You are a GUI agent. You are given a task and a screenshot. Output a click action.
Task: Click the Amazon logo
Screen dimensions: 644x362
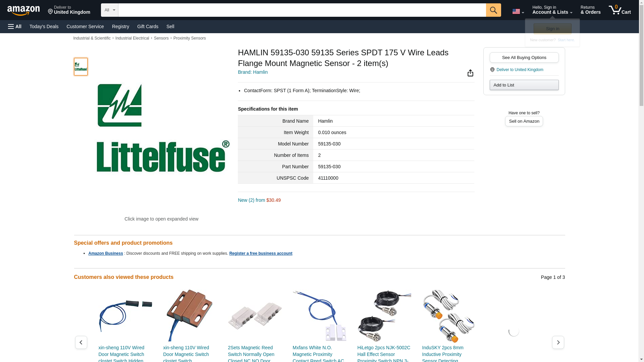[x=23, y=10]
